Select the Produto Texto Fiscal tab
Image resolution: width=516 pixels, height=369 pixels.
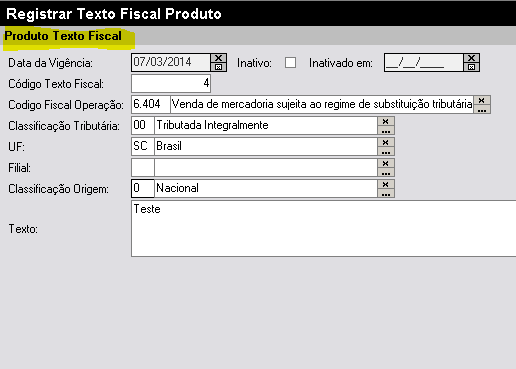tap(63, 36)
